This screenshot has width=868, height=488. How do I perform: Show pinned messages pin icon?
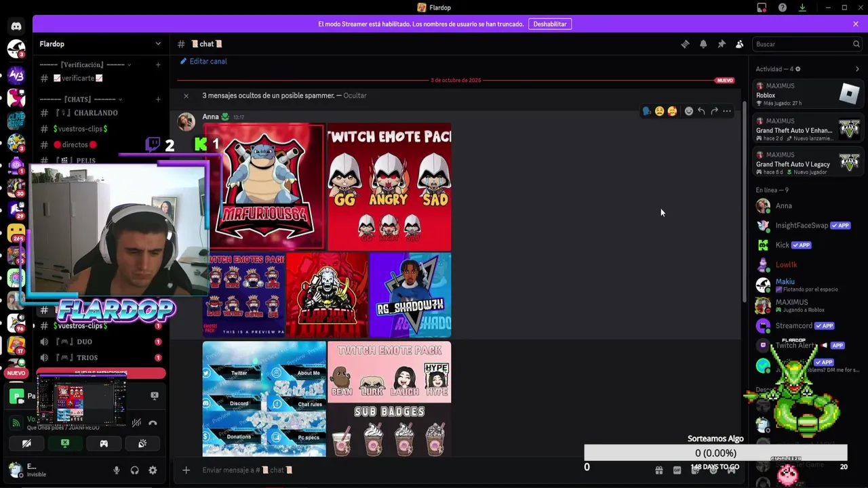pyautogui.click(x=722, y=44)
